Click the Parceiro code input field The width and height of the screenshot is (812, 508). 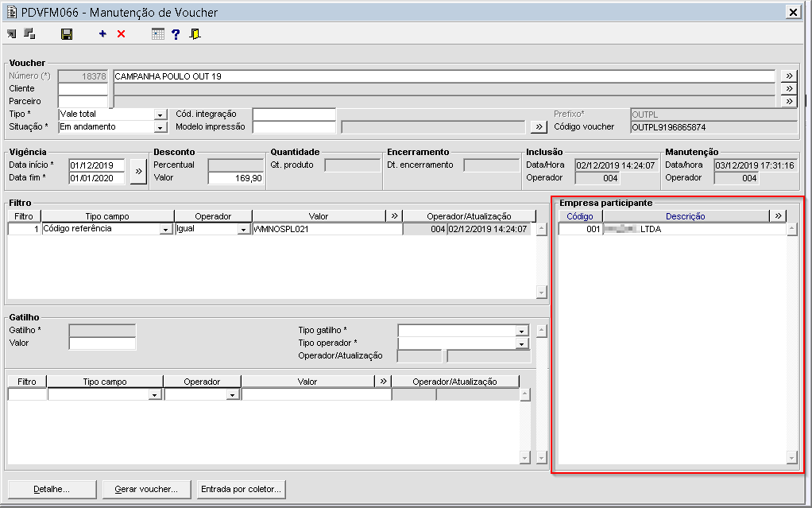click(83, 102)
